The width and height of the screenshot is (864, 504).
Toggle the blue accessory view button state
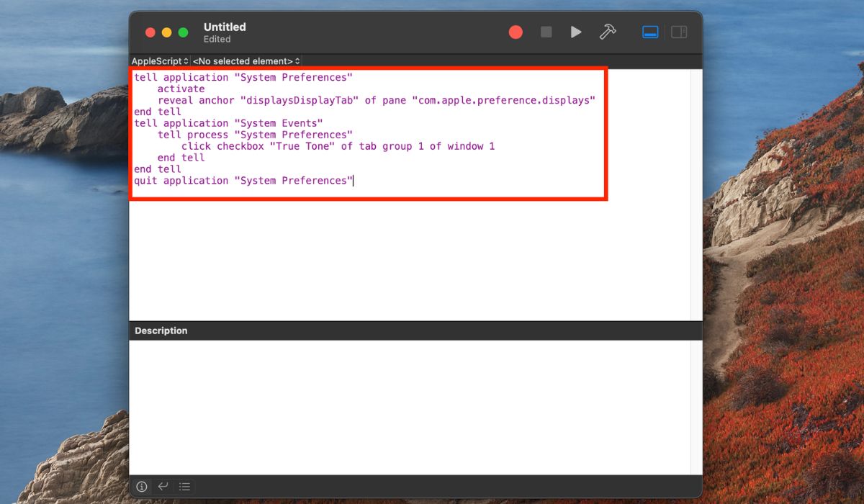650,32
